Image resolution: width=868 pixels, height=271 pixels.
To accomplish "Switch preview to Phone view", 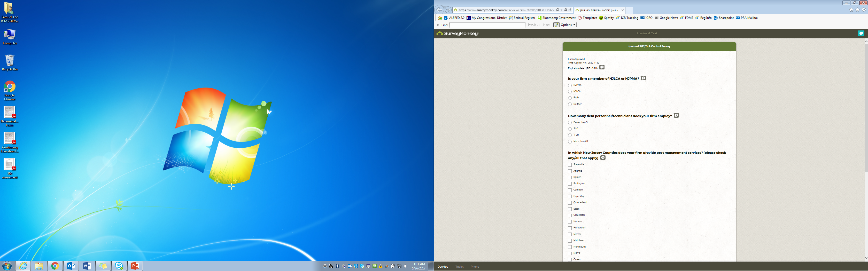I will (475, 267).
